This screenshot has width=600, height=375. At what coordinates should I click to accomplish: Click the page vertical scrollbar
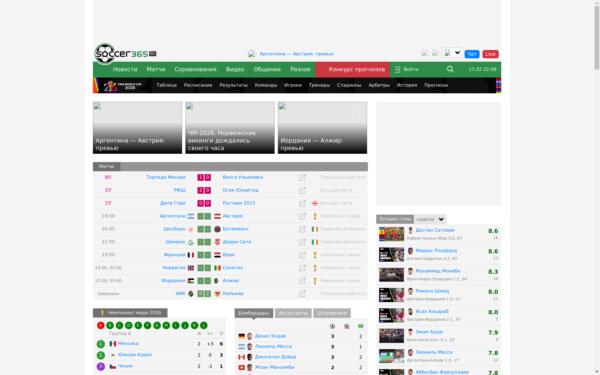596,38
